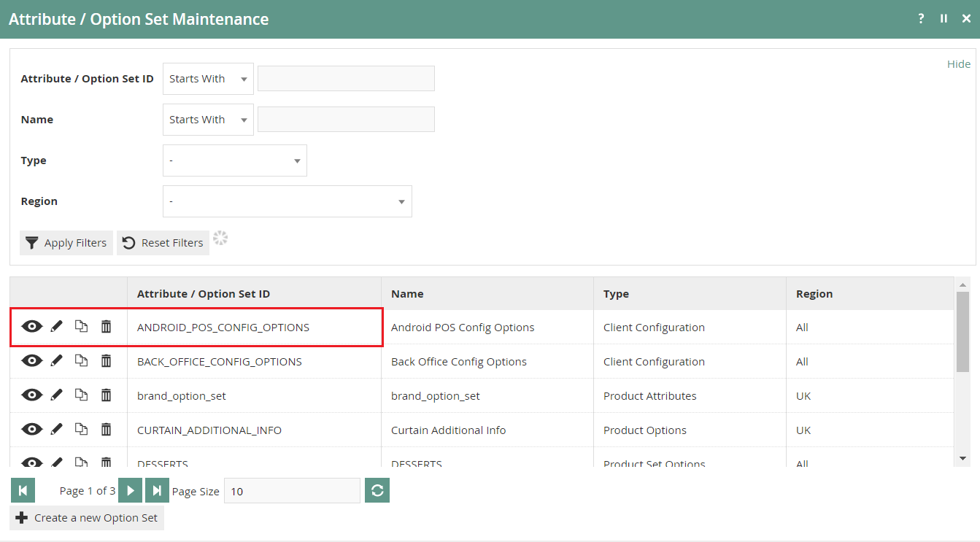Delete the CURTAIN_ADDITIONAL_INFO option set
Image resolution: width=980 pixels, height=542 pixels.
point(106,429)
